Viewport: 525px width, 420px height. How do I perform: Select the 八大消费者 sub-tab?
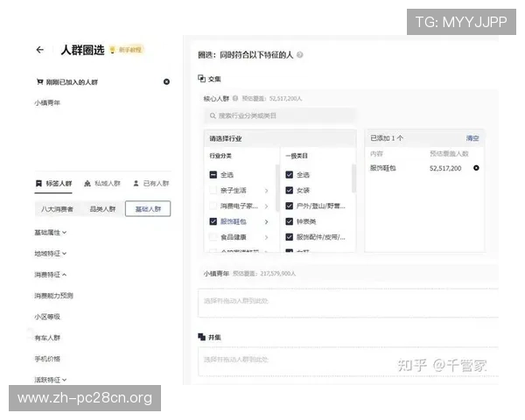57,209
